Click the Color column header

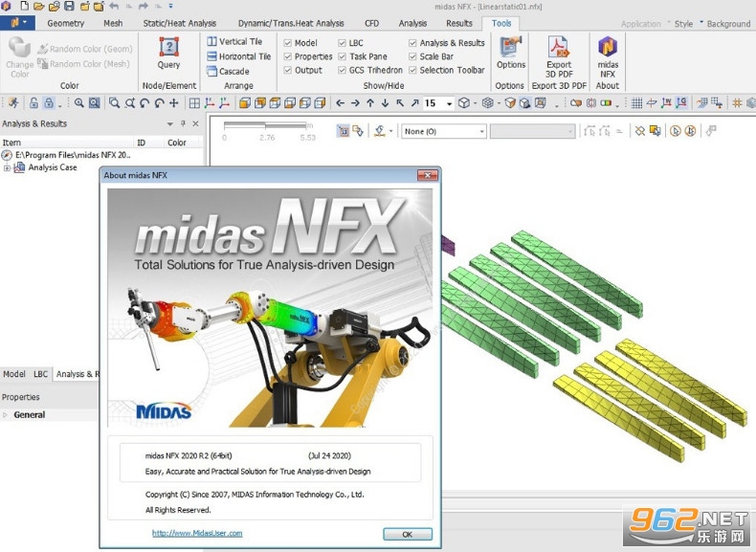176,143
